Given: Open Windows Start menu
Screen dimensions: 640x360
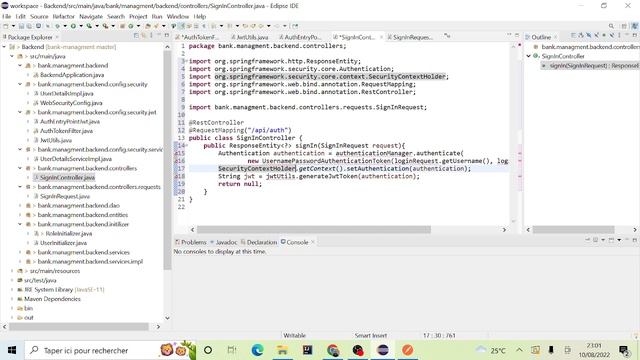Looking at the screenshot, I should coord(12,350).
